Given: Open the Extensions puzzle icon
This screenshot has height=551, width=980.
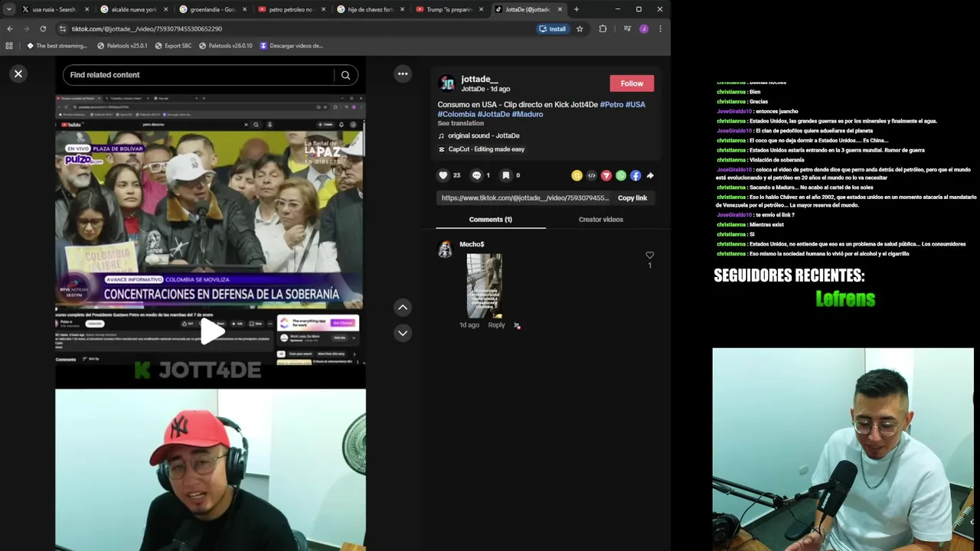Looking at the screenshot, I should pyautogui.click(x=603, y=29).
